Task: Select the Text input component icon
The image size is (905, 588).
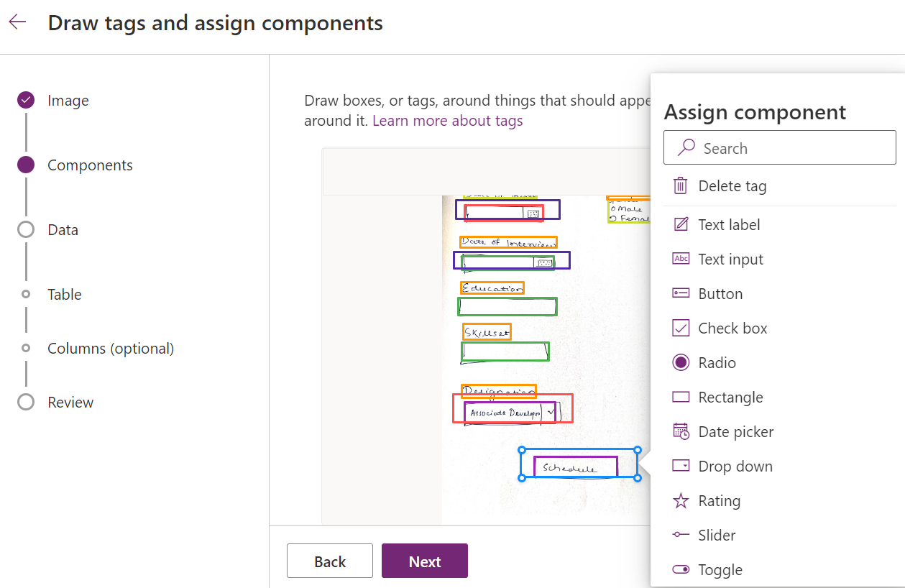Action: click(x=680, y=259)
